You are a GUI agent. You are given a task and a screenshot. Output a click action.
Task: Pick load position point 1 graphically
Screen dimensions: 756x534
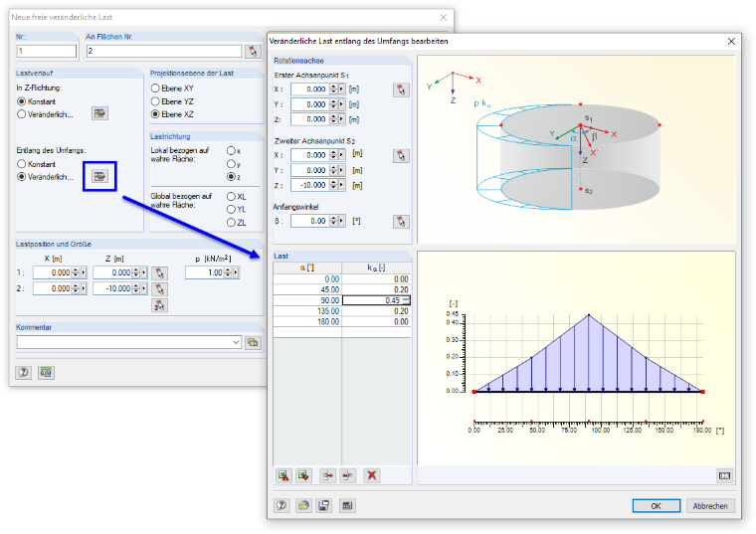pyautogui.click(x=159, y=273)
